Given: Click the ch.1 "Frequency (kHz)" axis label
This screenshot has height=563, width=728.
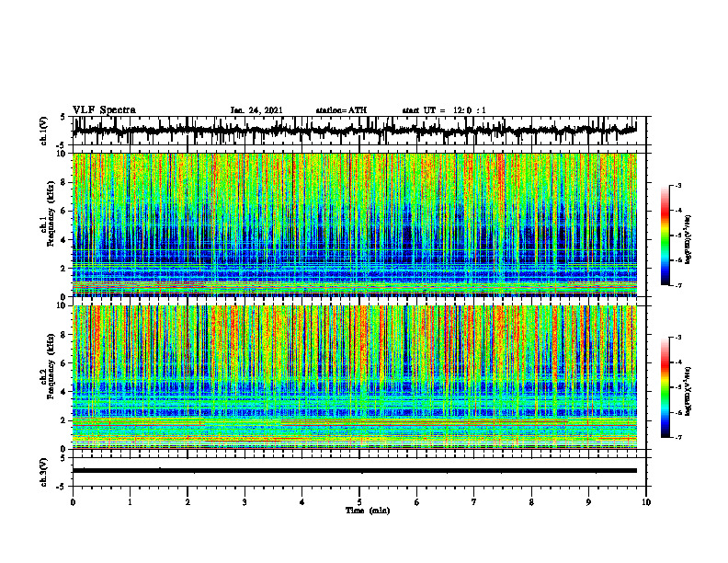Looking at the screenshot, I should pyautogui.click(x=51, y=213).
